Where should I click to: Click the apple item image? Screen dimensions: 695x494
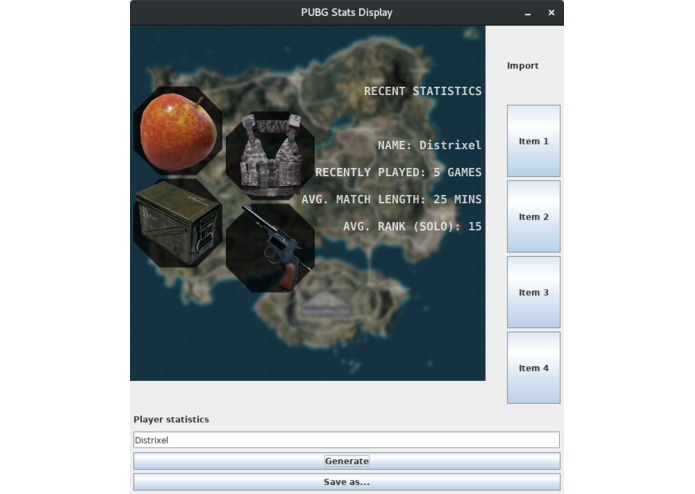pos(178,131)
